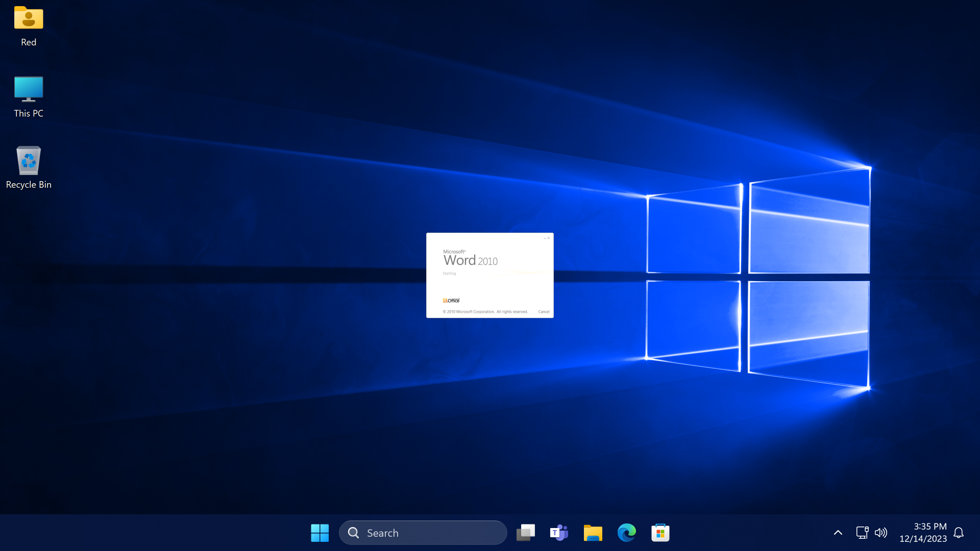Select the Recycle Bin icon

pyautogui.click(x=29, y=161)
